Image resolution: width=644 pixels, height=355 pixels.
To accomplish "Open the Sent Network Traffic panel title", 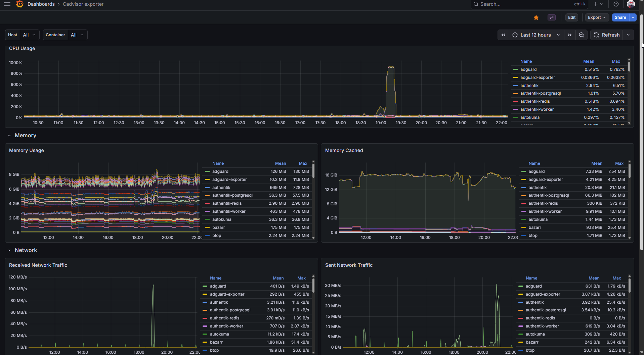I will [x=349, y=265].
